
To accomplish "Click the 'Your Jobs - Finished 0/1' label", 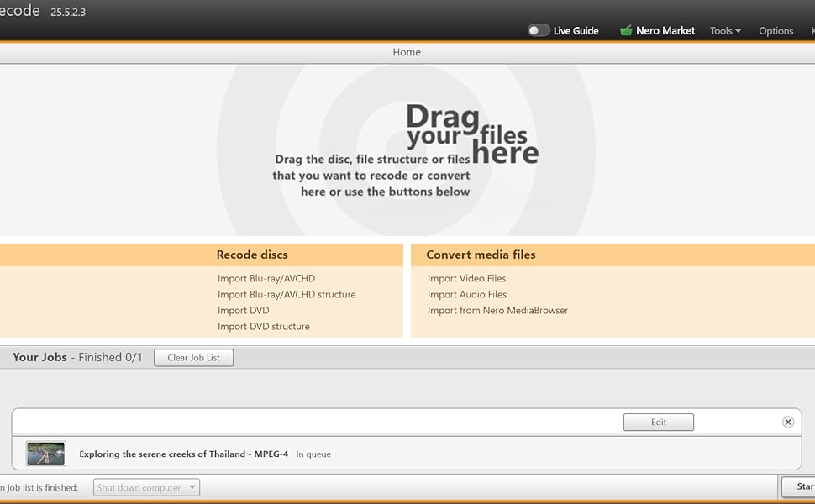I will pos(77,358).
